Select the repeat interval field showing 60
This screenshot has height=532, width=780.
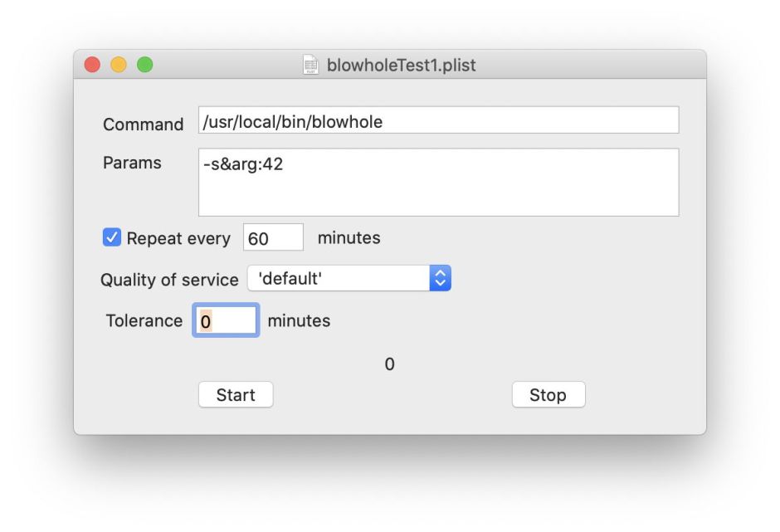click(273, 238)
